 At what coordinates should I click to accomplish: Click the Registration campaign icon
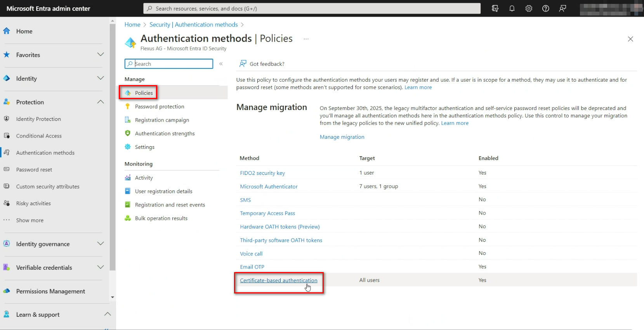pos(128,120)
